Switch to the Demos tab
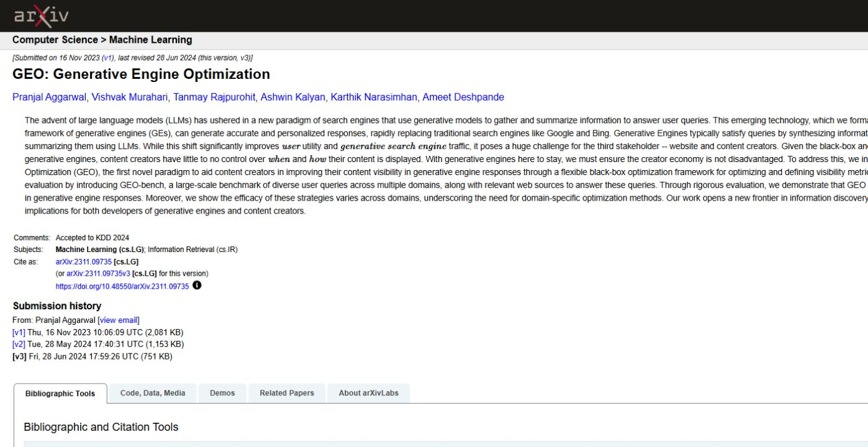868x447 pixels. [x=222, y=393]
